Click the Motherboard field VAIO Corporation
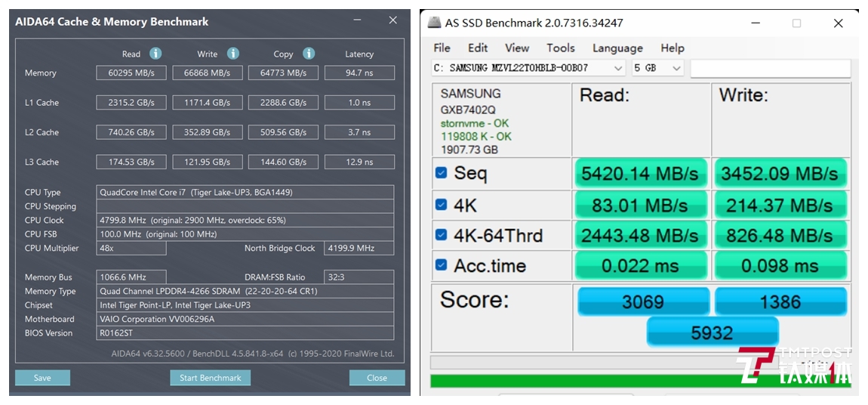Viewport: 868px width, 405px height. click(245, 319)
